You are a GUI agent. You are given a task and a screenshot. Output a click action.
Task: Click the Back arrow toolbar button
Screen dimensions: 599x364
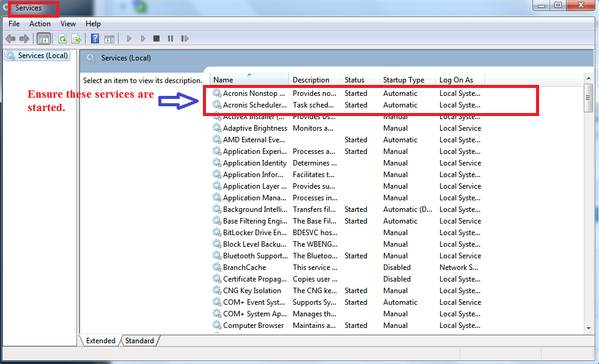10,38
